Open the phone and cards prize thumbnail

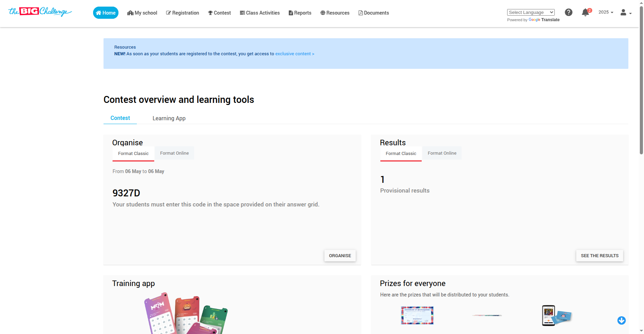(557, 315)
